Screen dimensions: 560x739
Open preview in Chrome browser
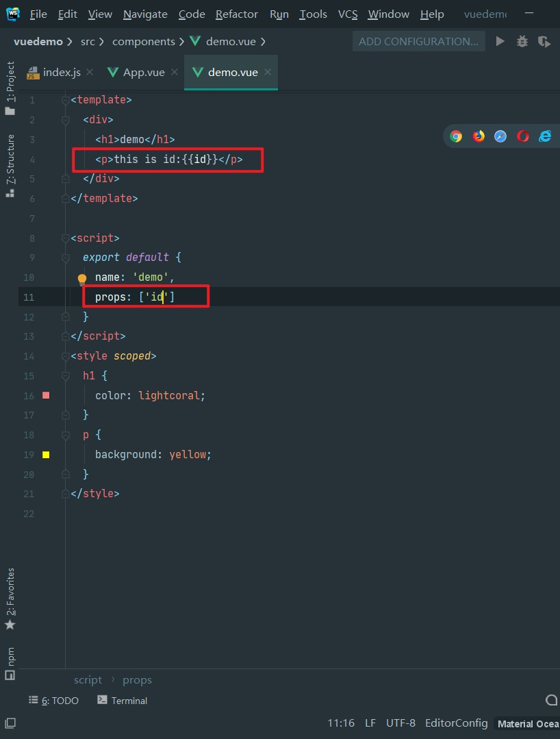(456, 137)
